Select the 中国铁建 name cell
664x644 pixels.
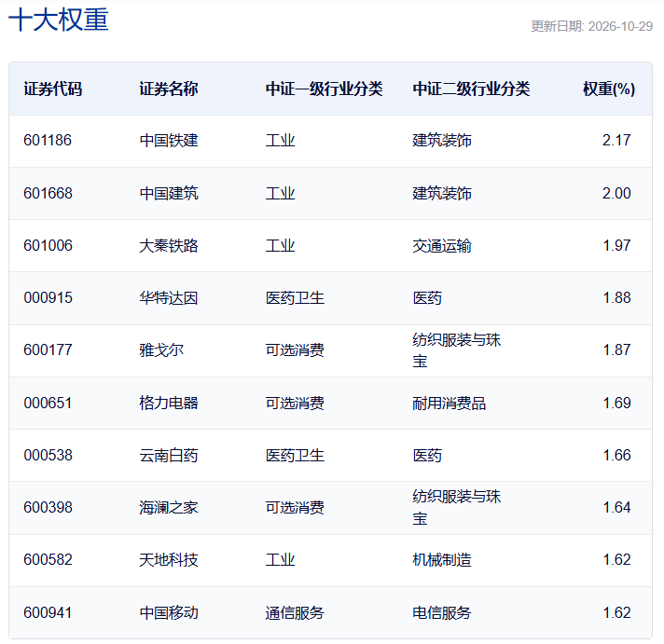click(x=169, y=141)
